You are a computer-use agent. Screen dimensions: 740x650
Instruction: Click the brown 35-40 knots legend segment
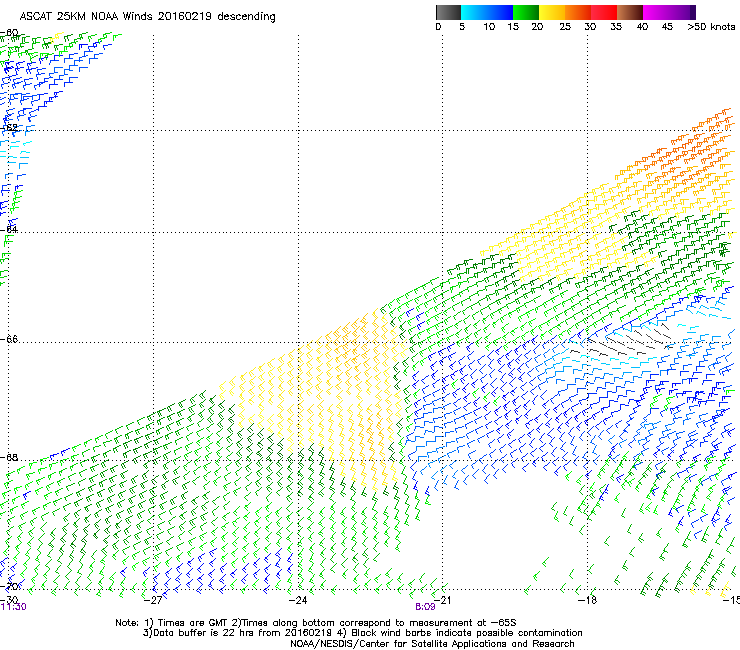630,12
